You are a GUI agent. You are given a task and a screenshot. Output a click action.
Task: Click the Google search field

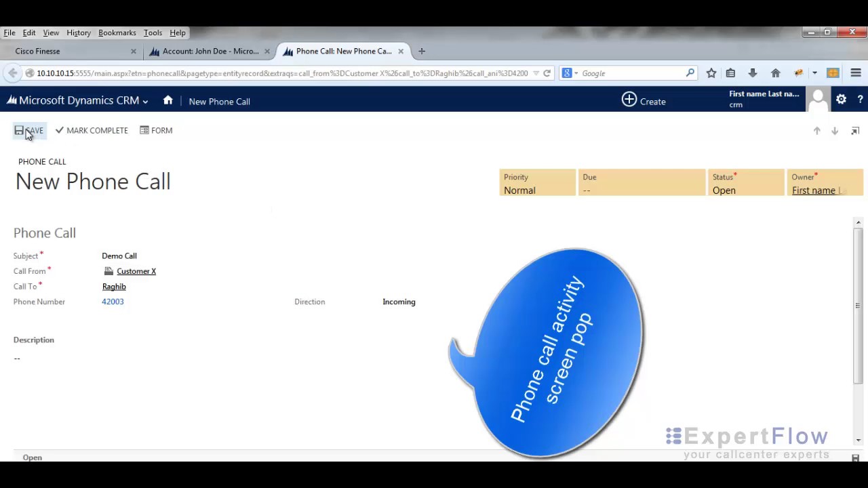[631, 73]
